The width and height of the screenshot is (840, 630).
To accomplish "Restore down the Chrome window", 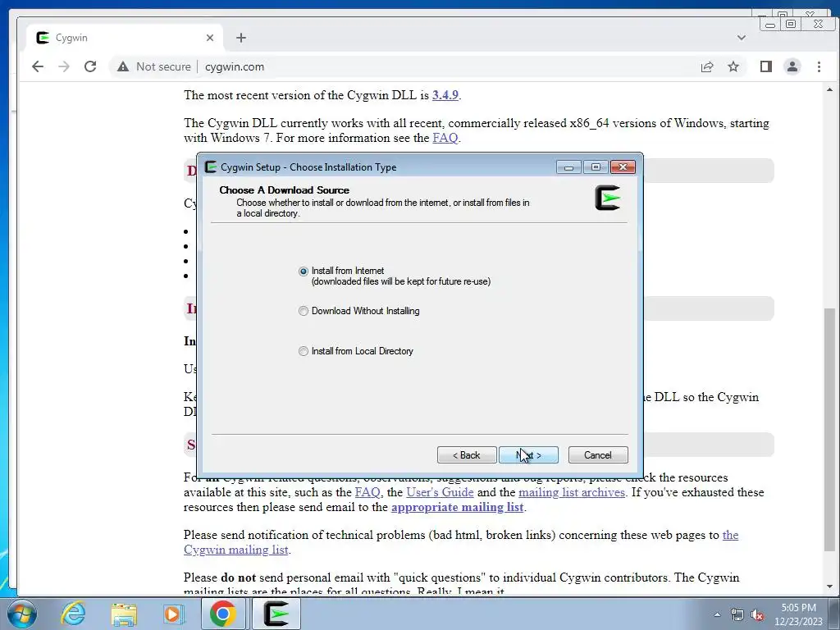I will point(791,24).
